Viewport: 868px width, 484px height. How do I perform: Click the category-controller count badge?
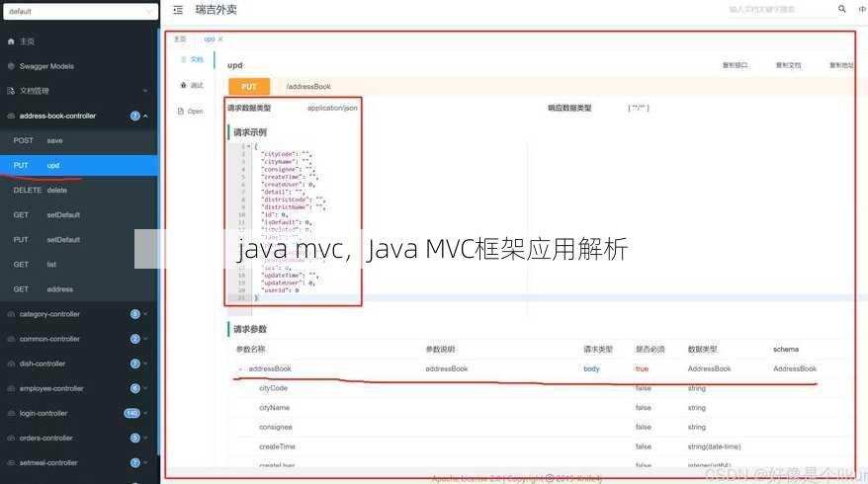134,314
